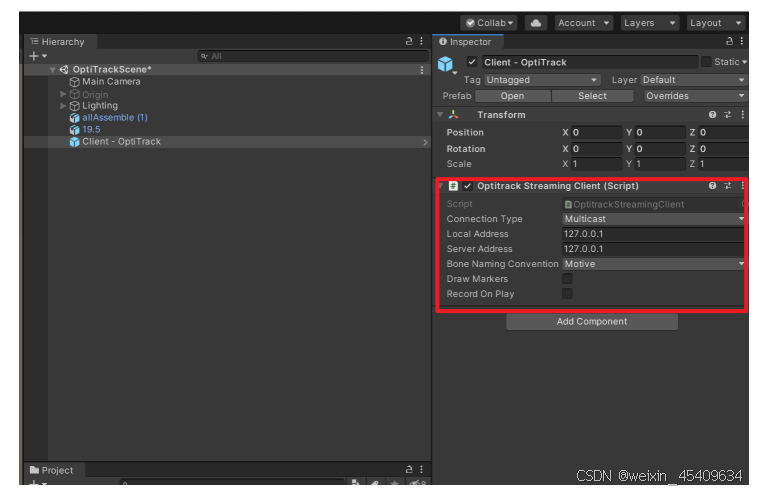This screenshot has height=490, width=757.
Task: Click the Hierarchy add object plus icon
Action: (x=34, y=56)
